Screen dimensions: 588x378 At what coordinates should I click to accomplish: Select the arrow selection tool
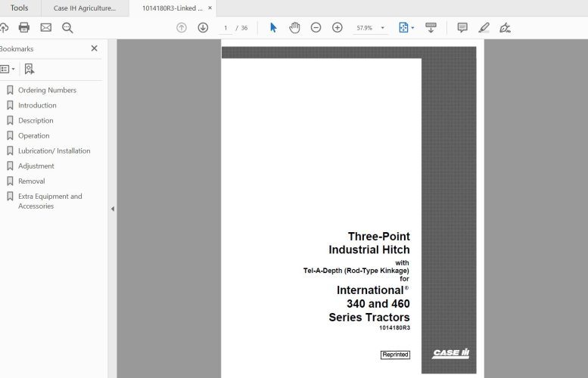(x=273, y=28)
